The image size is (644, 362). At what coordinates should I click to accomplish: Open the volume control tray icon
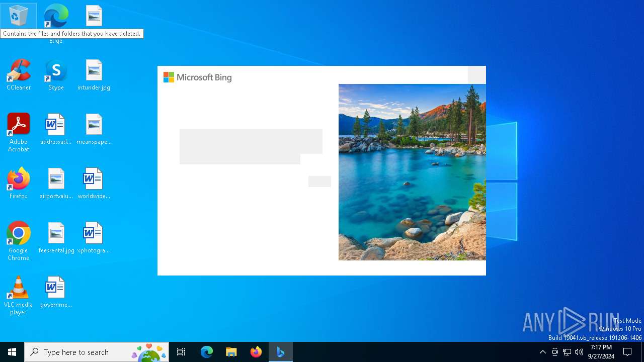pyautogui.click(x=579, y=352)
